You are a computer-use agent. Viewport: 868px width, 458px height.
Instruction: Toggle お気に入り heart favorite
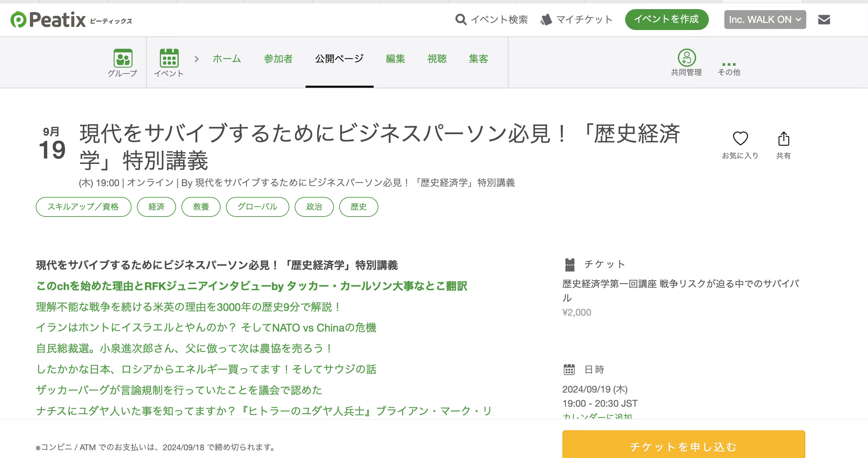pyautogui.click(x=740, y=139)
